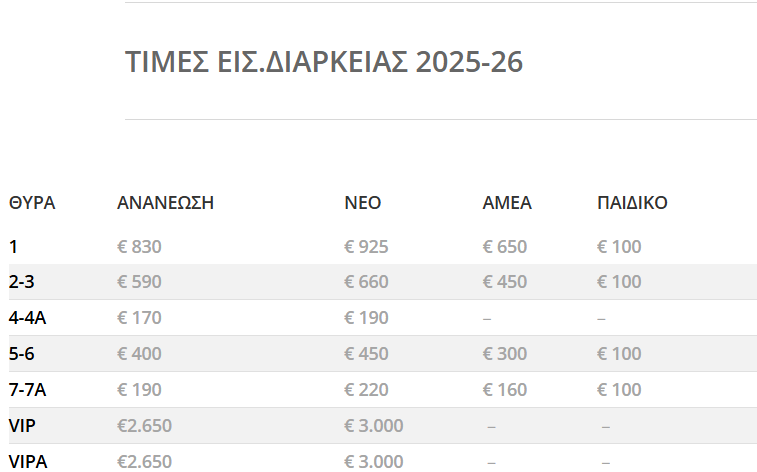Click the ΤΙΜΕΣ ΕΙΣ.ΔΙΑΡΚΕΙΑΣ 2025-26 heading
Screen dimensions: 757x472
point(324,62)
